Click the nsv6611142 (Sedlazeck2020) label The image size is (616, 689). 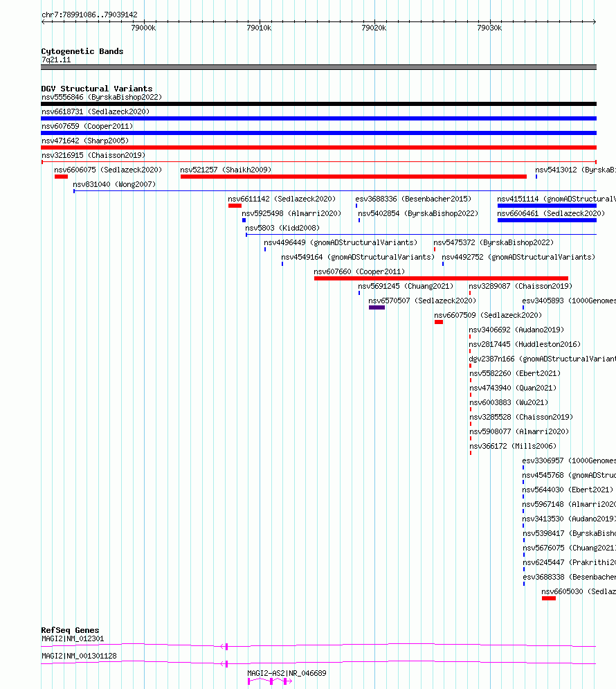click(282, 199)
